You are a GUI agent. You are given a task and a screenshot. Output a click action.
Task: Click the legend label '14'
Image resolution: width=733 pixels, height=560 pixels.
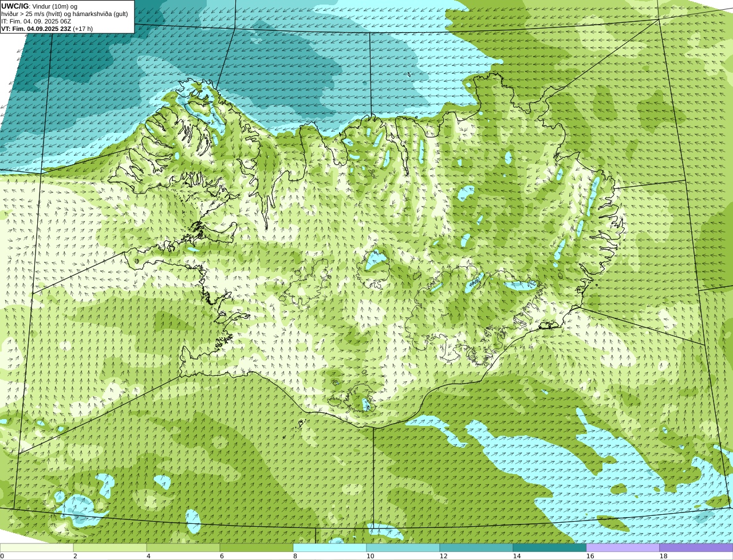[x=517, y=556]
